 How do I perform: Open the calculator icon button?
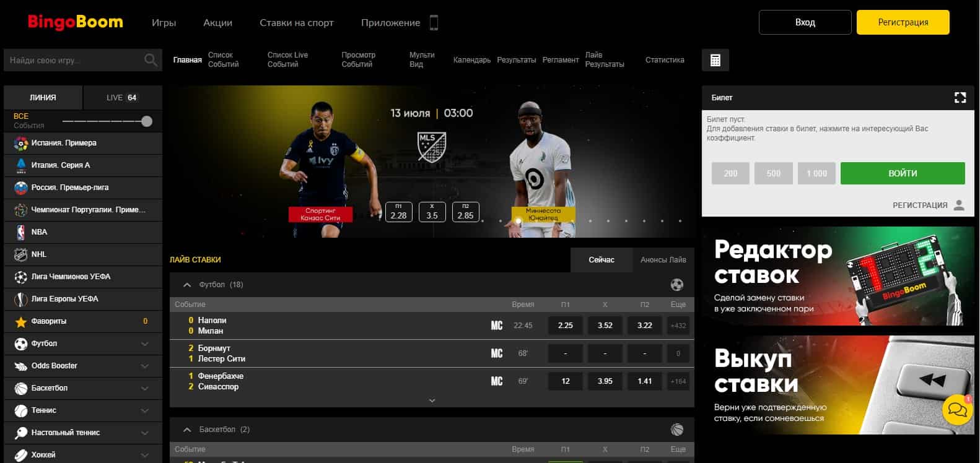click(715, 60)
